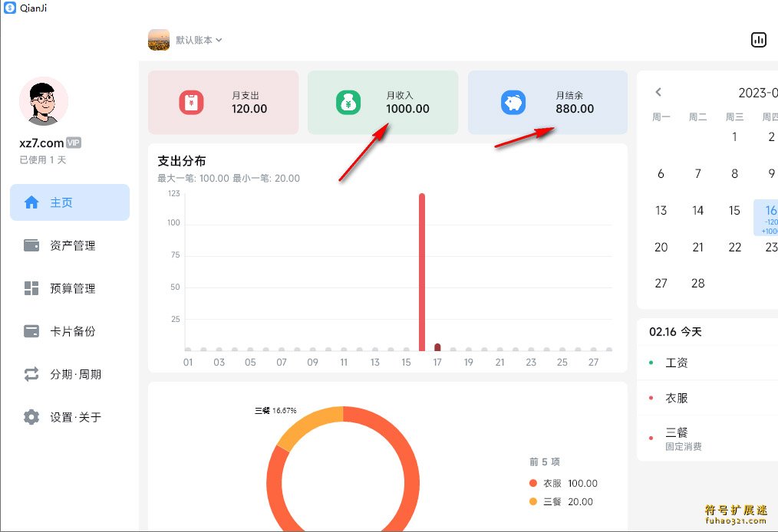Click the grid icon for 预算管理
This screenshot has height=532, width=778.
[x=31, y=288]
